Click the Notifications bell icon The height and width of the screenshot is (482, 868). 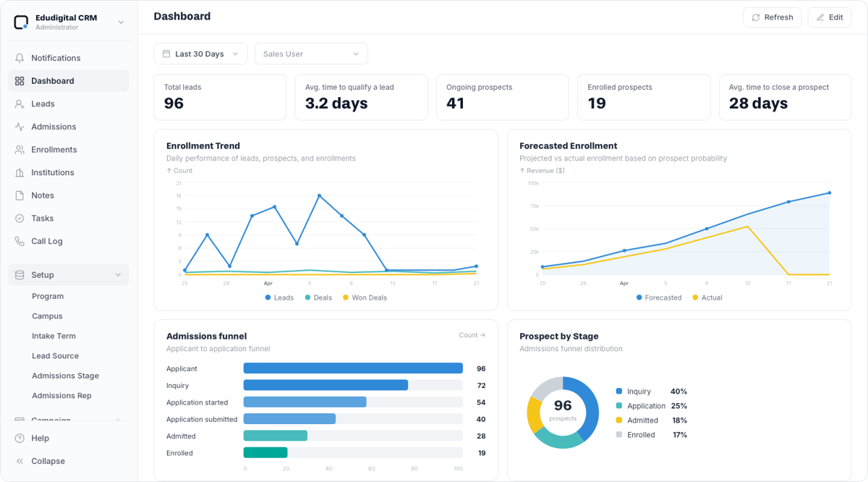[20, 58]
